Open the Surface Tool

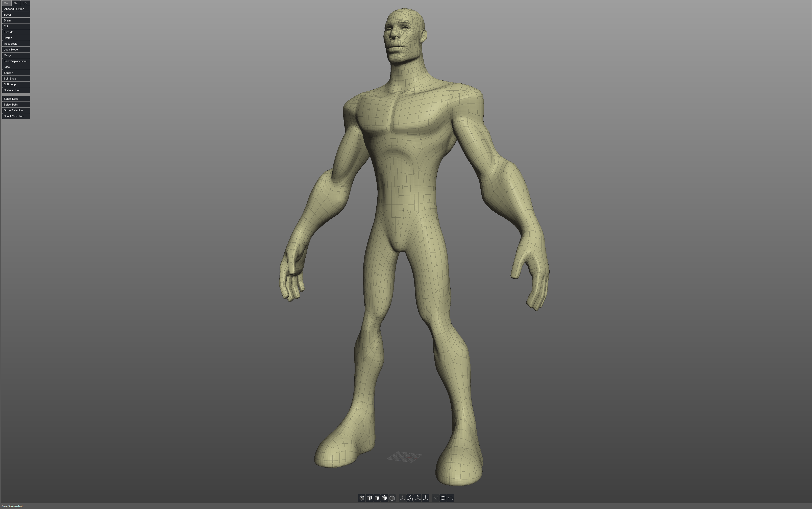(x=16, y=90)
